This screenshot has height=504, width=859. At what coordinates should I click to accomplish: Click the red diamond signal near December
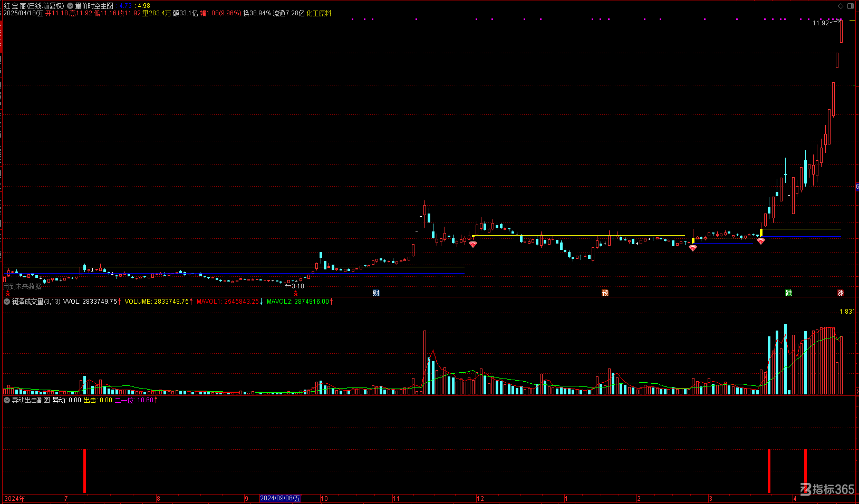click(473, 245)
